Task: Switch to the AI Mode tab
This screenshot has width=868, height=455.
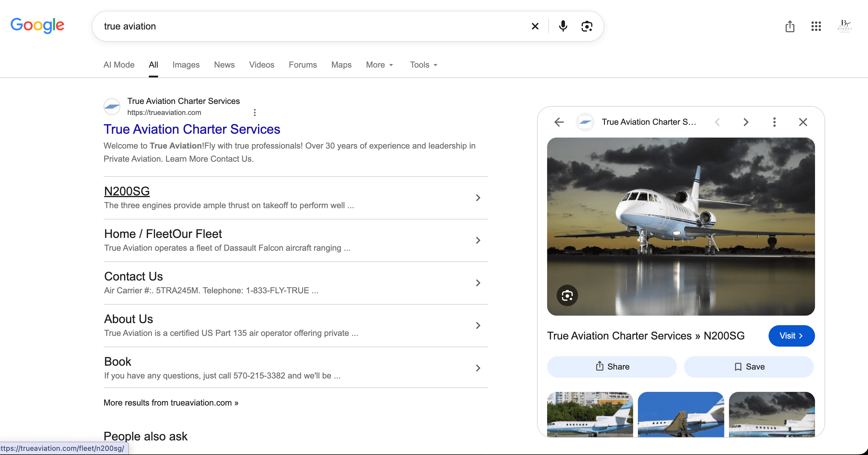Action: point(119,65)
